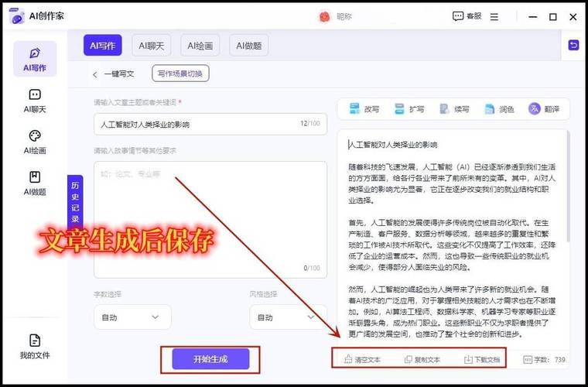This screenshot has height=387, width=588.
Task: Click the 一键写文 heading text
Action: click(x=119, y=74)
